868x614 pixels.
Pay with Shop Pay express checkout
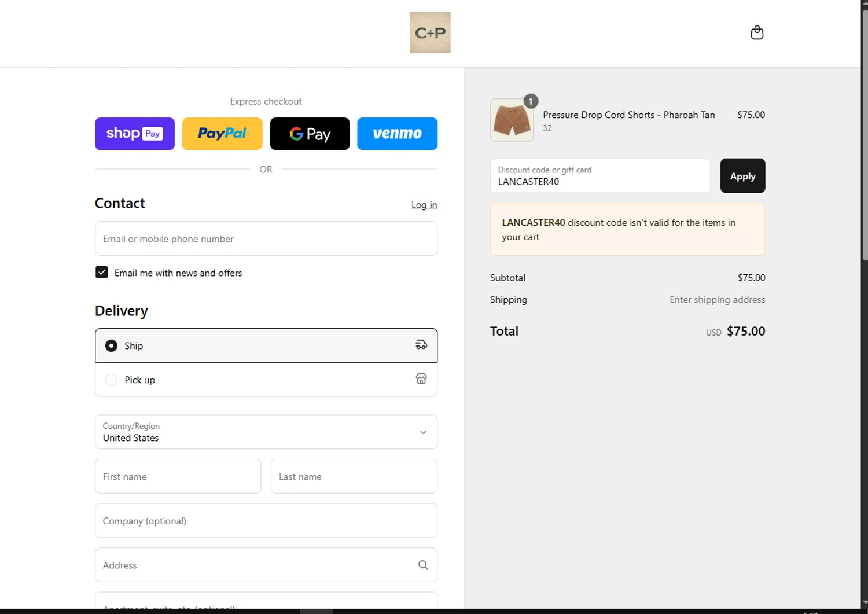coord(135,134)
